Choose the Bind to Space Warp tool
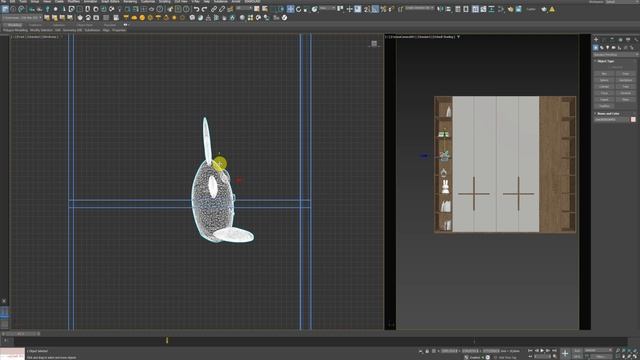640x360 pixels. (x=230, y=9)
